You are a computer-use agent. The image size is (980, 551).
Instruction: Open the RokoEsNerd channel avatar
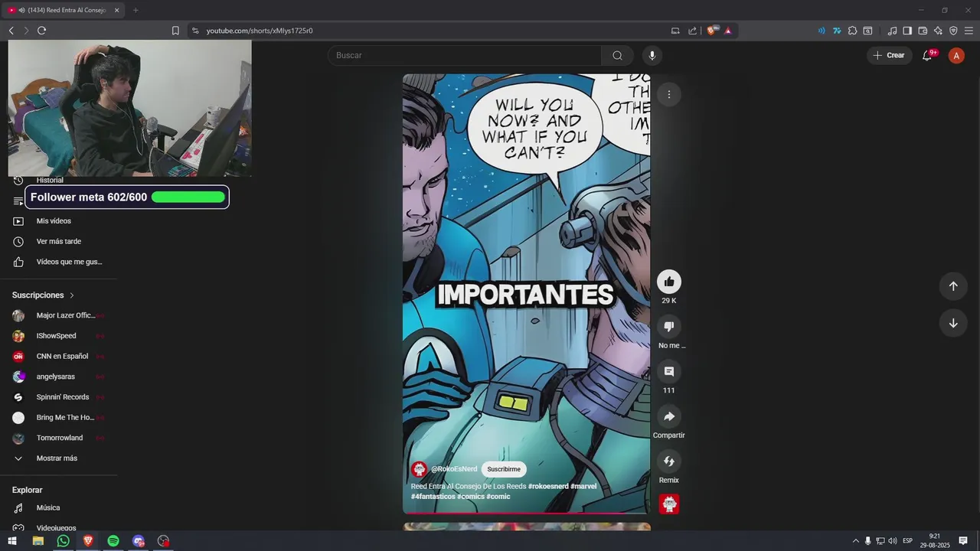[x=419, y=469]
